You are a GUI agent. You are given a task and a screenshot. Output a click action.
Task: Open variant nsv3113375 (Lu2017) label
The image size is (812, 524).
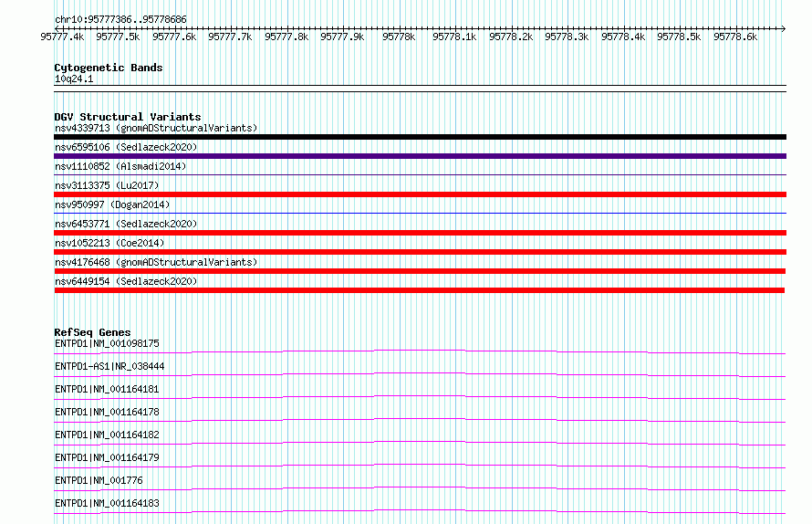107,185
